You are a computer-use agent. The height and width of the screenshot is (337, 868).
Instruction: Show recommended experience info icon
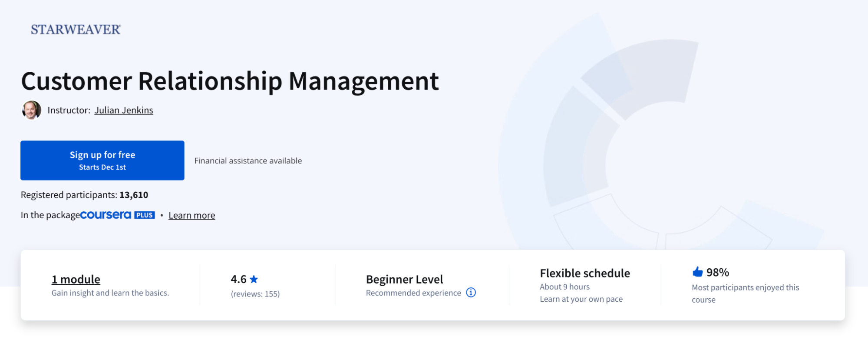tap(471, 293)
